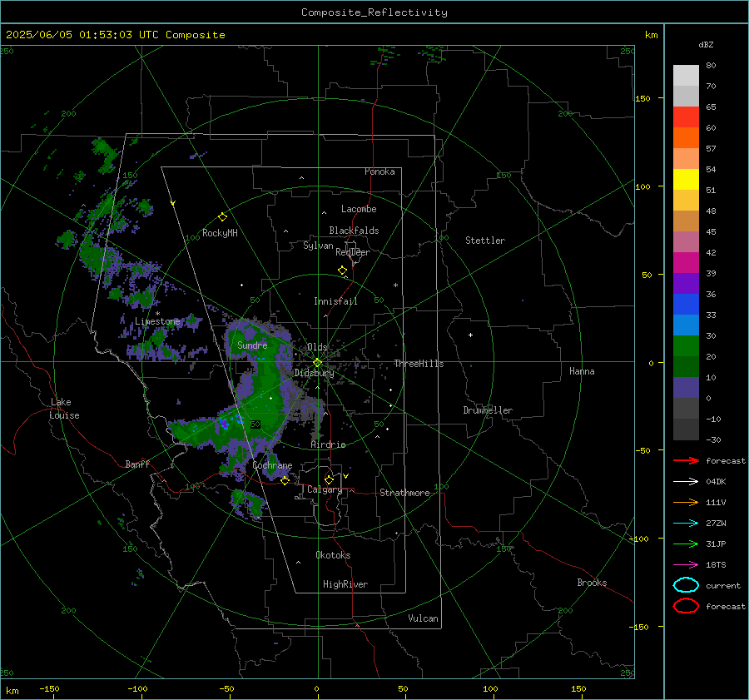Click the yellow radar-center diamond near Olds
This screenshot has height=700, width=749.
[317, 363]
